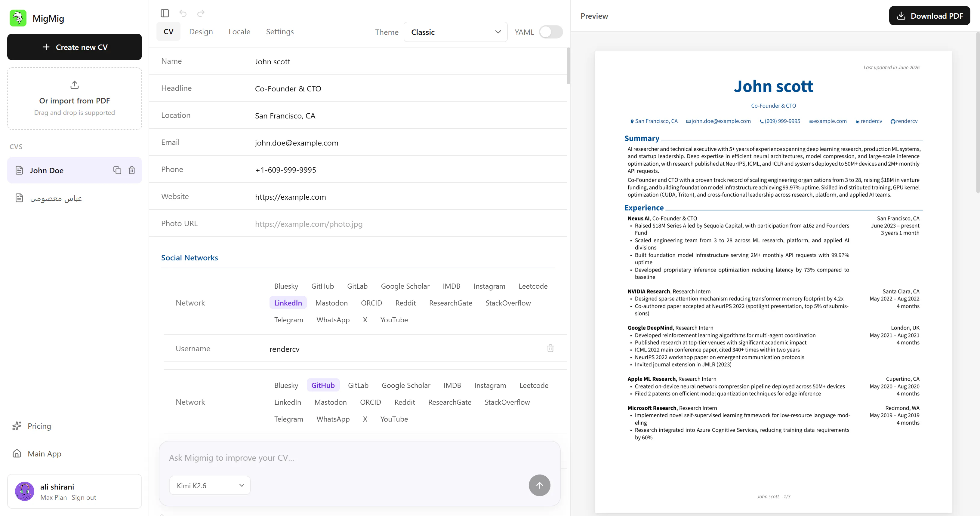Image resolution: width=980 pixels, height=516 pixels.
Task: Toggle the sidebar panel icon
Action: coord(165,13)
